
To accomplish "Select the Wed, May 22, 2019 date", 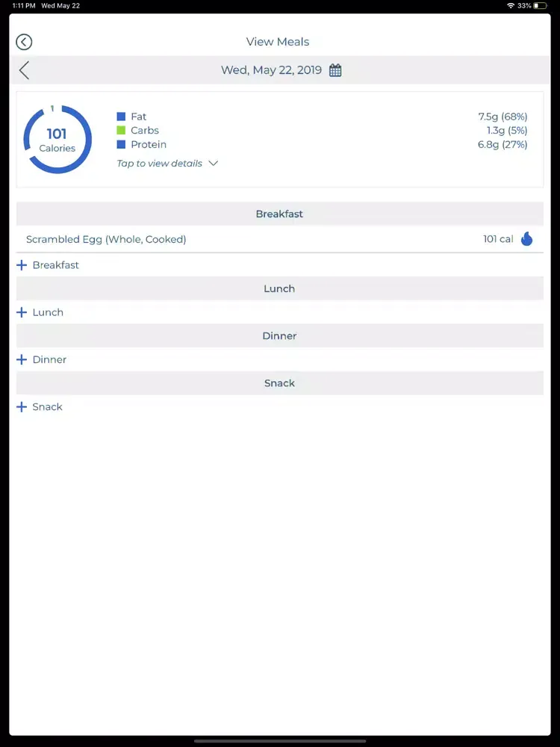I will pyautogui.click(x=272, y=70).
